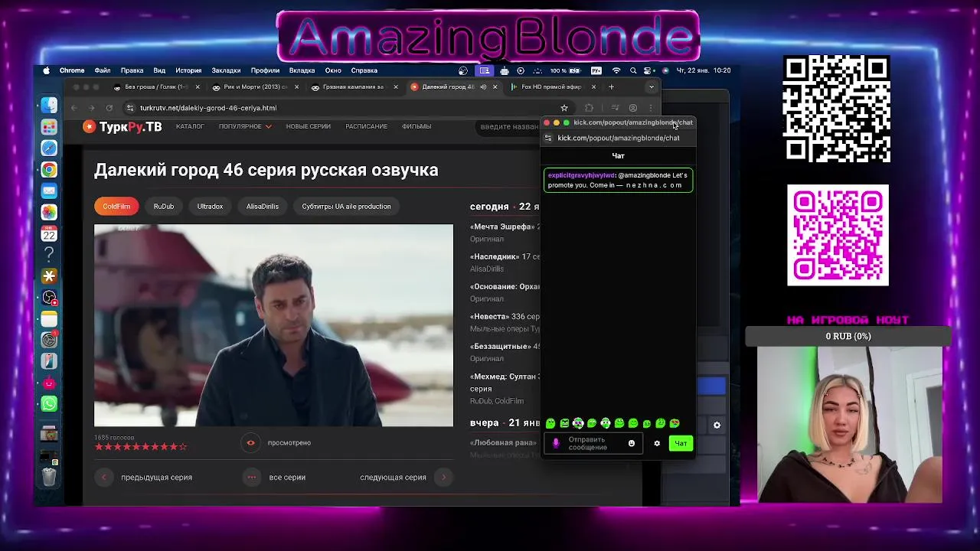The image size is (980, 551).
Task: Click the ТуркРу.ТВ site logo
Action: pos(122,127)
